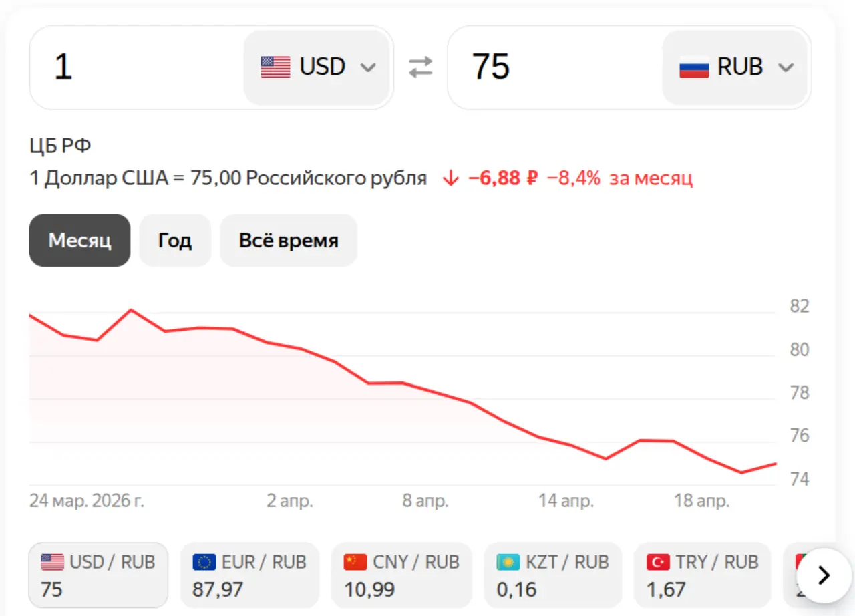This screenshot has height=616, width=855.
Task: Switch to the Всё время time period
Action: pos(288,241)
